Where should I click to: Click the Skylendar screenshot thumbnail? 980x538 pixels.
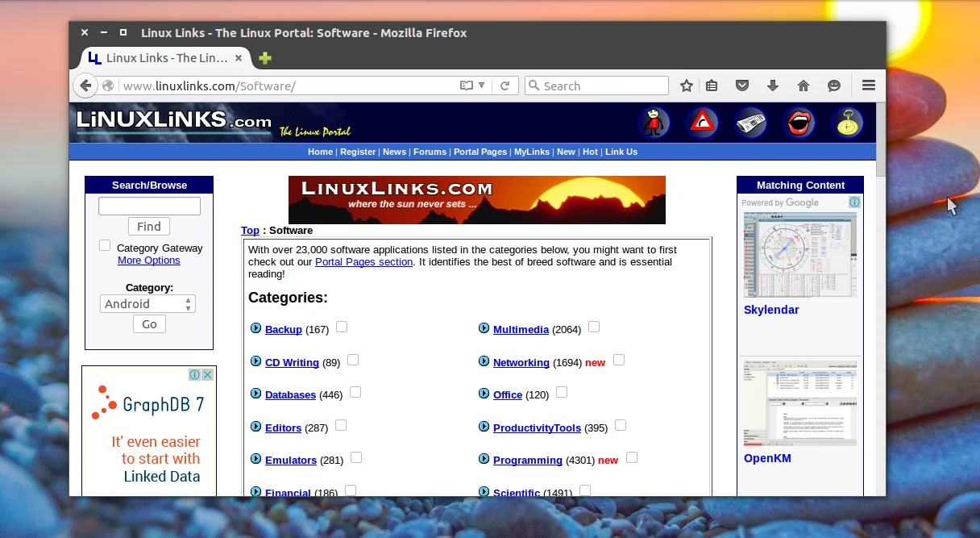[800, 255]
